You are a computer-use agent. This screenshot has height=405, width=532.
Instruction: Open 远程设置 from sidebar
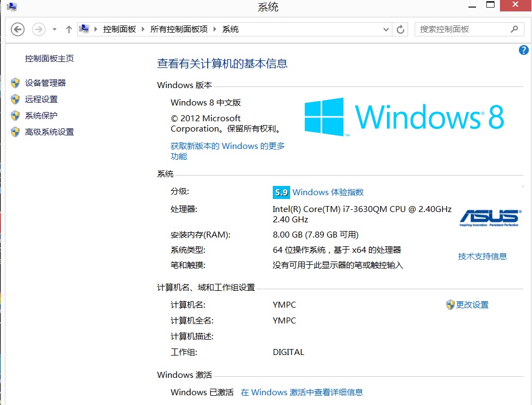[x=41, y=99]
